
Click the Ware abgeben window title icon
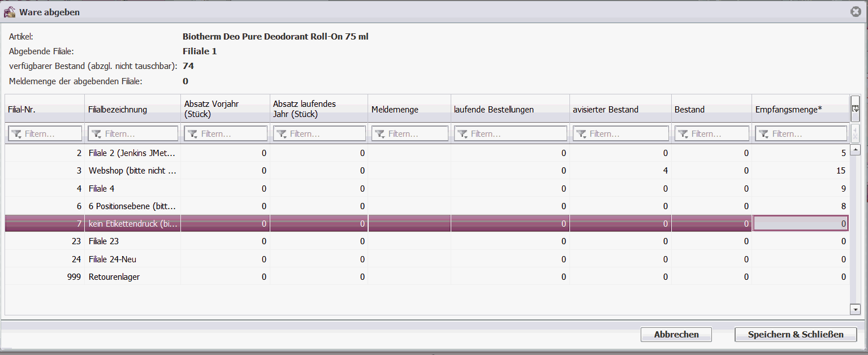tap(10, 12)
